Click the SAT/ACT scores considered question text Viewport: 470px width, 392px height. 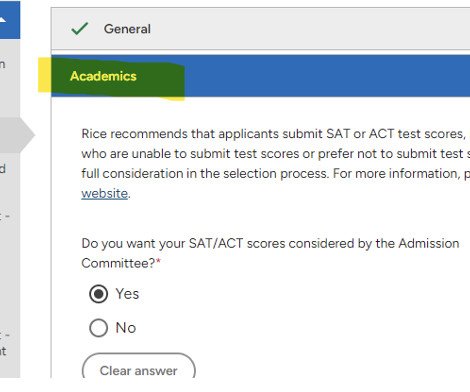coord(270,253)
